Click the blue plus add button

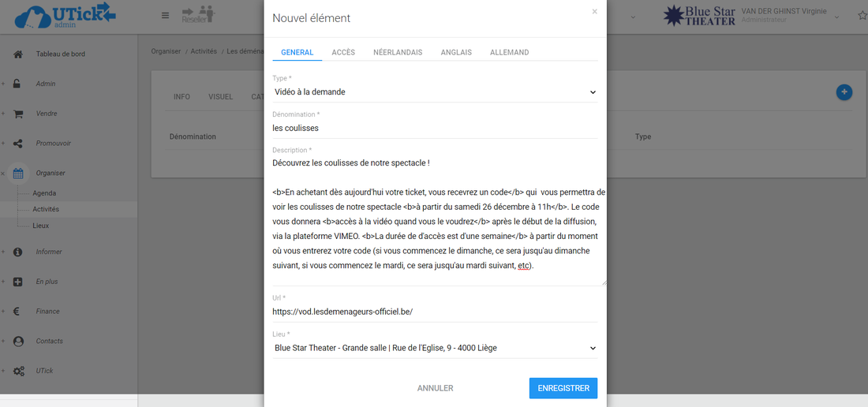[x=844, y=92]
